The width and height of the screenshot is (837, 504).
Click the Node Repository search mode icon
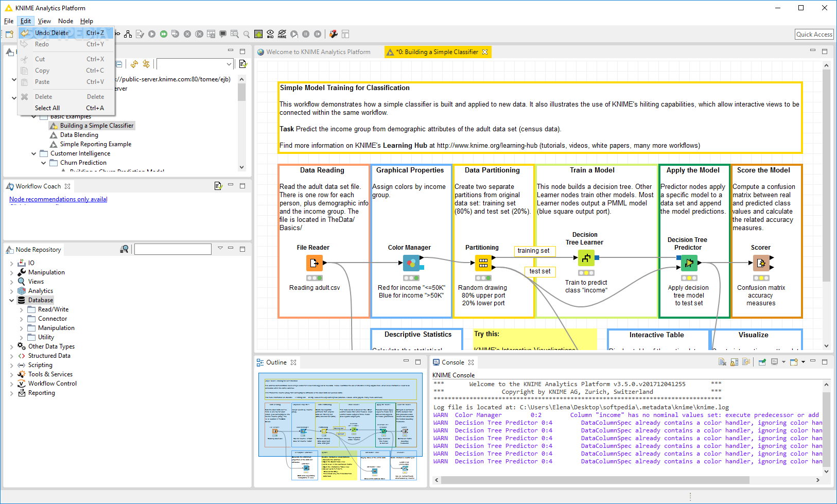[x=124, y=249]
